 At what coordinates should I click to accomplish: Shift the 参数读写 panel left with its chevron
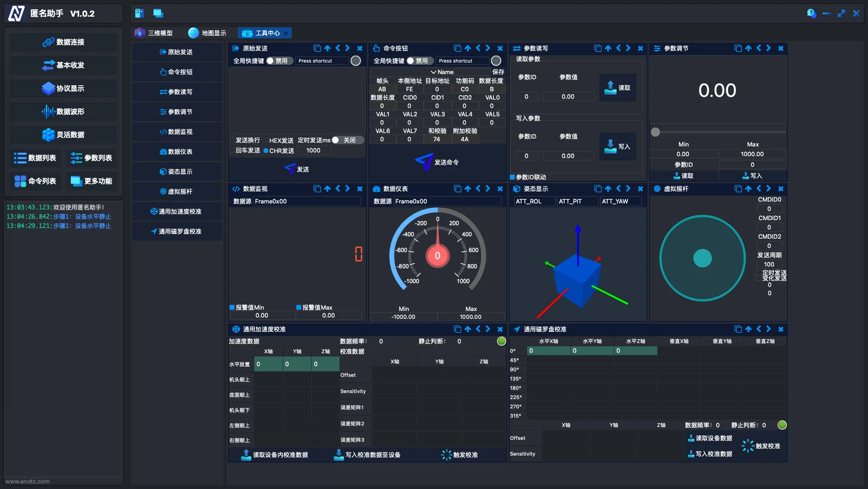[618, 48]
